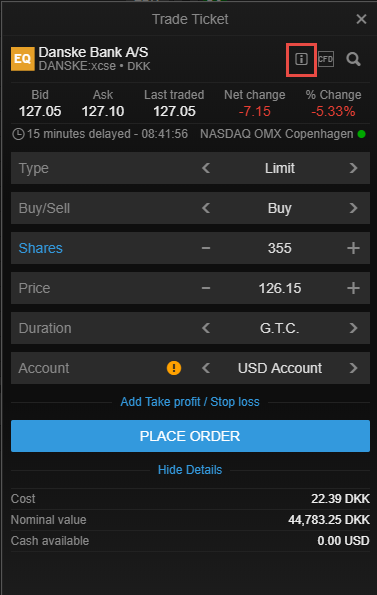This screenshot has height=595, width=377.
Task: Switch to CFD instrument icon
Action: click(326, 59)
